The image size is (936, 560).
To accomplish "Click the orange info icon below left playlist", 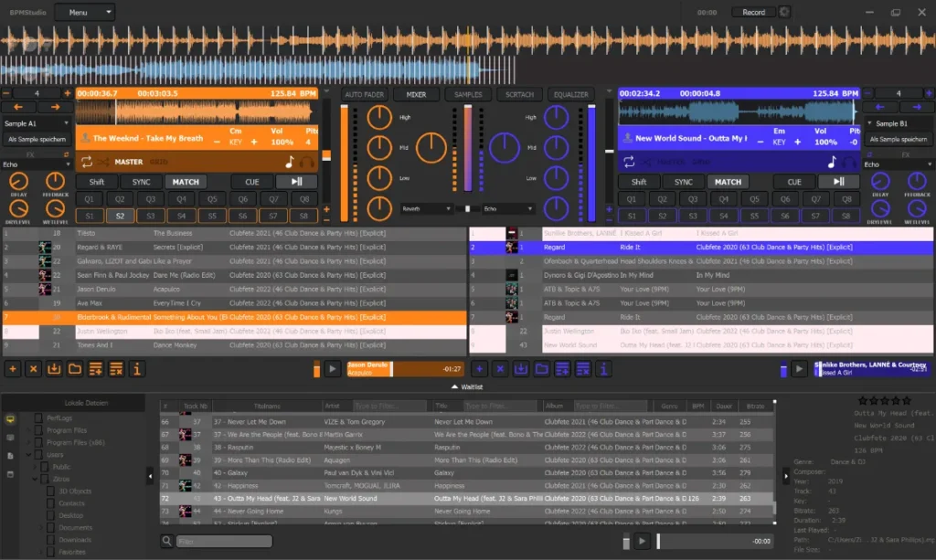I will (x=137, y=369).
